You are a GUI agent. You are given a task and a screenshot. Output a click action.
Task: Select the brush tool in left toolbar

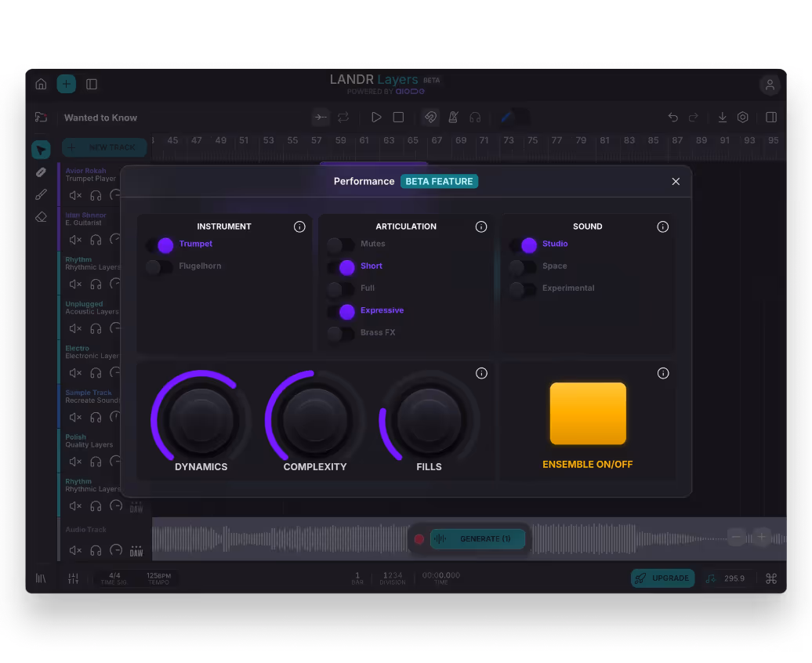41,195
